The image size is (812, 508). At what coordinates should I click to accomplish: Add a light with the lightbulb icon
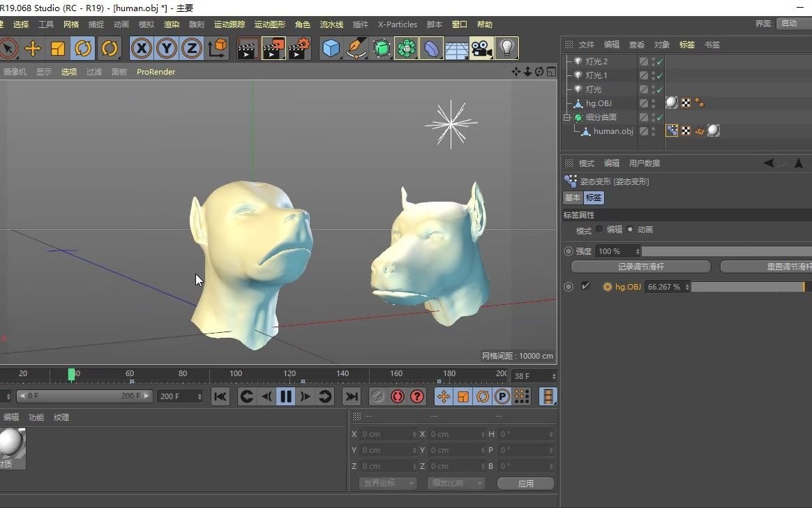pos(506,48)
